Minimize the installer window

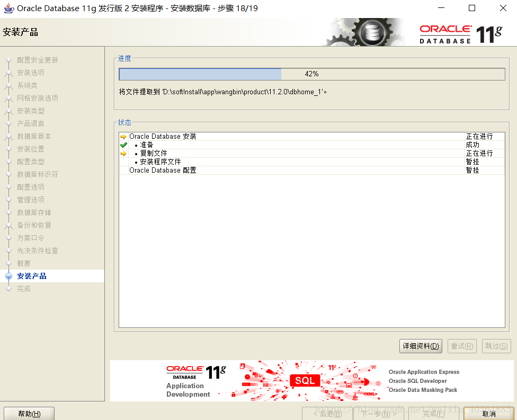pyautogui.click(x=441, y=8)
